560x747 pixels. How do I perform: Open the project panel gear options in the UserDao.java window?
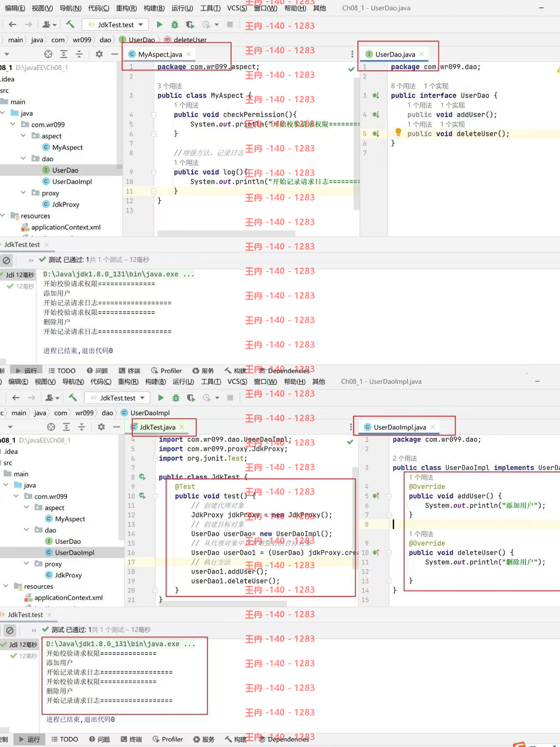[99, 54]
